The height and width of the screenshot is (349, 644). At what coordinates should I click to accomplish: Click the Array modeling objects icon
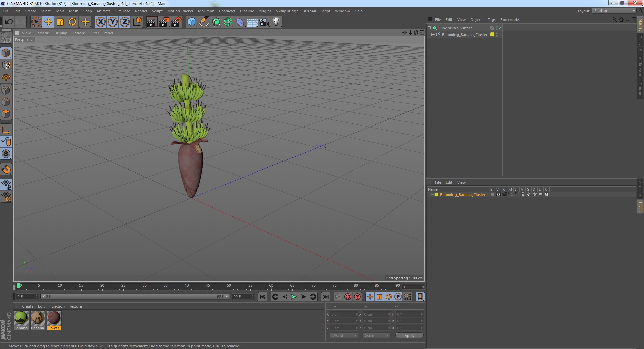click(228, 22)
